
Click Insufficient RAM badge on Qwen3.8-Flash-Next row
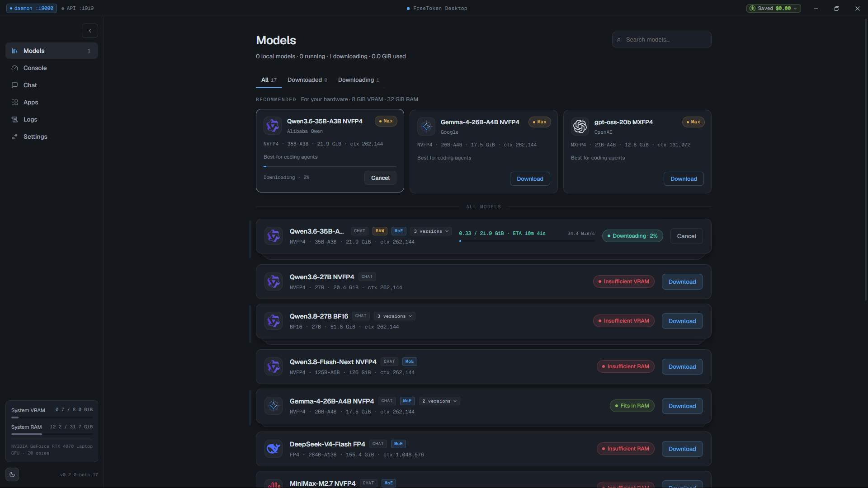coord(626,366)
